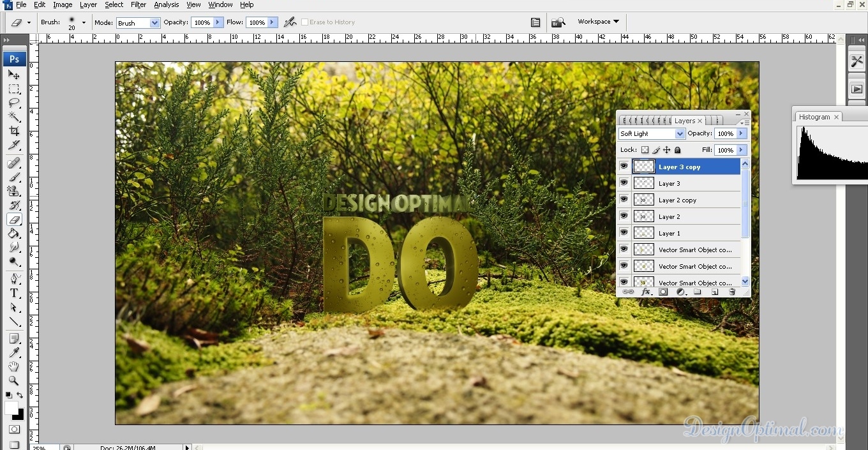Select the Brush tool in the toolbox
Screen dimensions: 868x450
14,177
